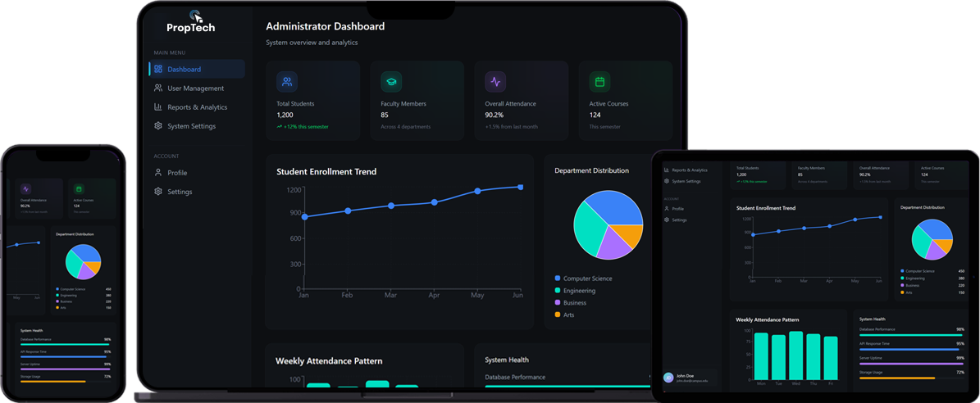The height and width of the screenshot is (403, 980).
Task: Click the Profile link on the tablet sidebar
Action: (x=677, y=209)
